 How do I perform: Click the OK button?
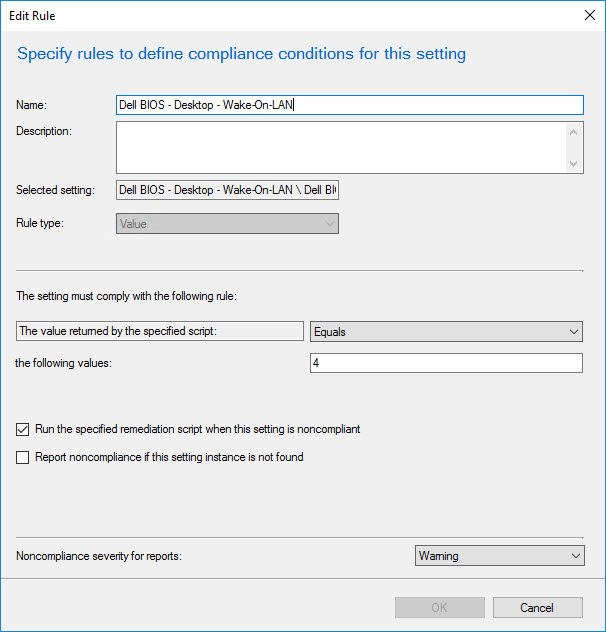pyautogui.click(x=439, y=608)
